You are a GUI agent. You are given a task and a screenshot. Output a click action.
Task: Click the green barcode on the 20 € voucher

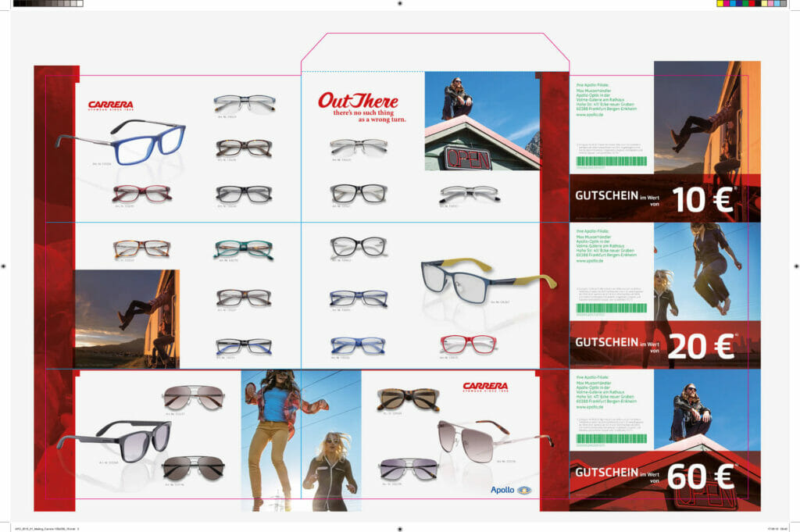pyautogui.click(x=611, y=308)
